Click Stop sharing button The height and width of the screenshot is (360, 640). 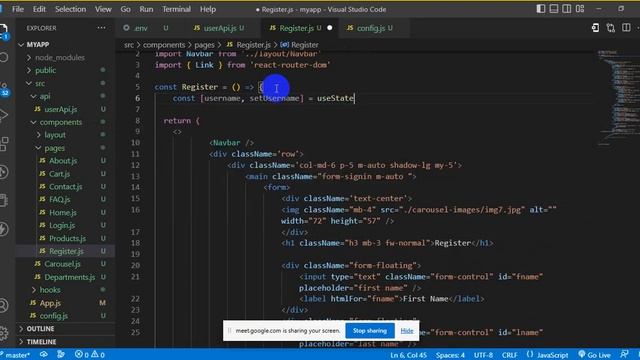point(370,331)
